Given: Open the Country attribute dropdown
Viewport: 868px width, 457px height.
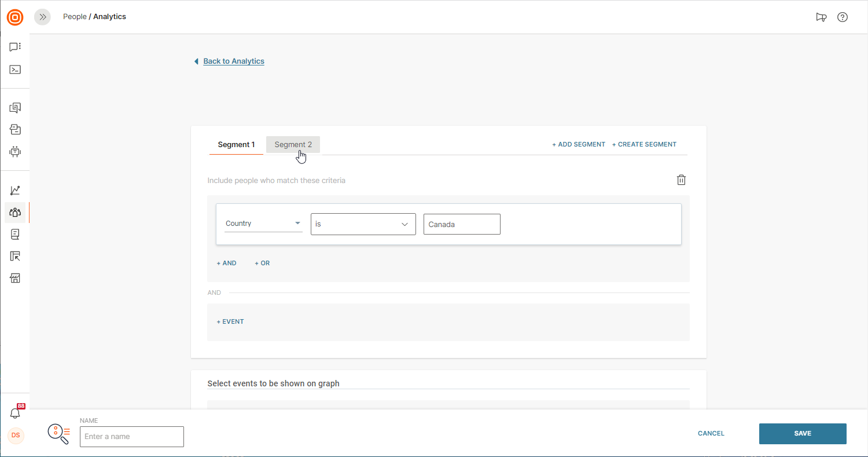Looking at the screenshot, I should click(x=263, y=224).
